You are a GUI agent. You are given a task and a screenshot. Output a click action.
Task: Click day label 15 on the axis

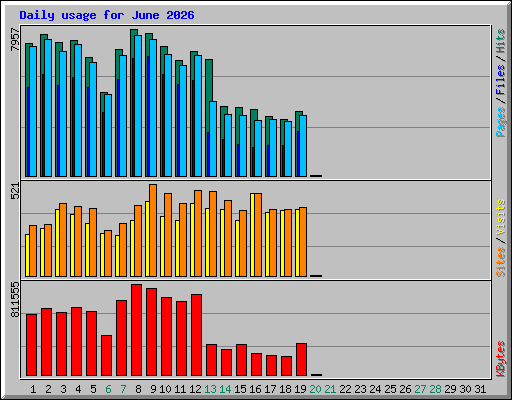tap(240, 389)
